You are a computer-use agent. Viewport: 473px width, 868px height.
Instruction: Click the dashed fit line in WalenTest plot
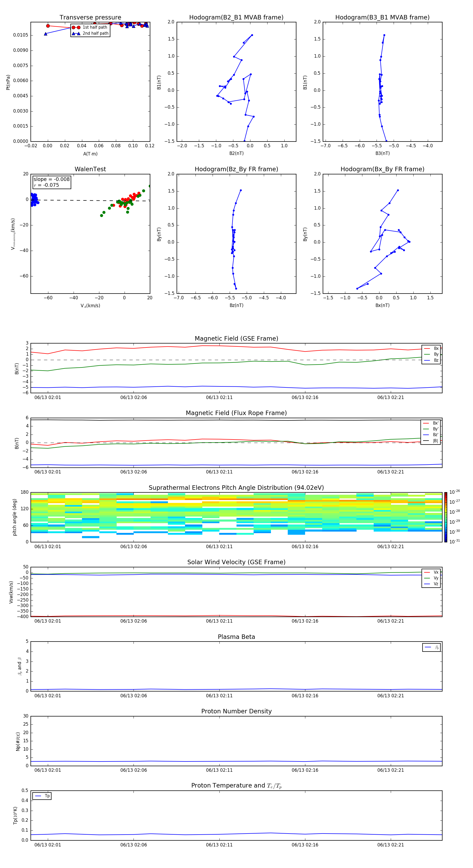point(90,200)
